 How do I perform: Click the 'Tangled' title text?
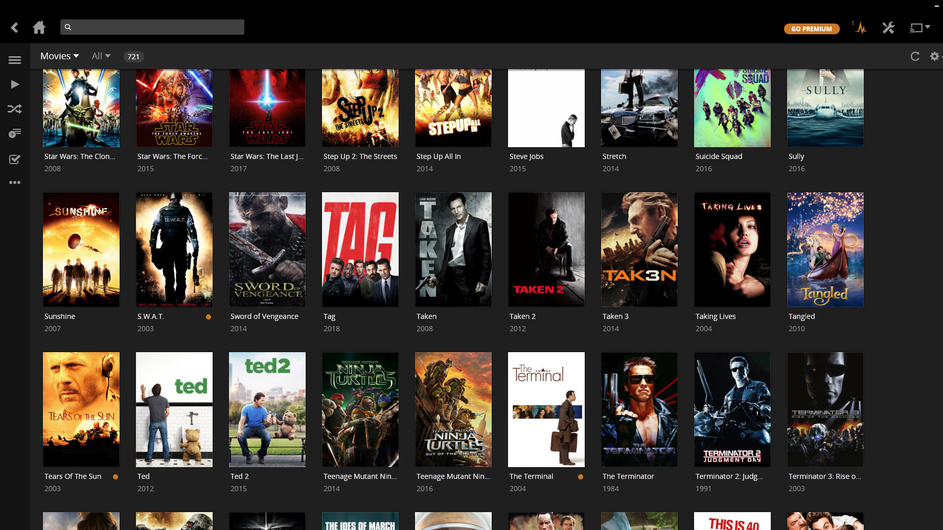pos(802,316)
